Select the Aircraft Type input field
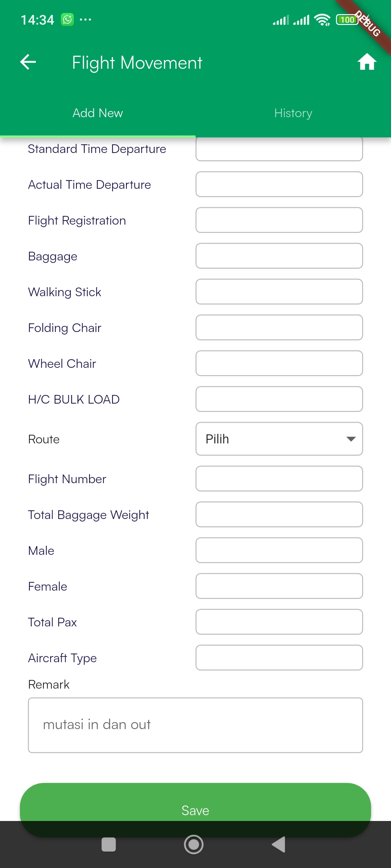Screen dimensions: 391x868 279,658
